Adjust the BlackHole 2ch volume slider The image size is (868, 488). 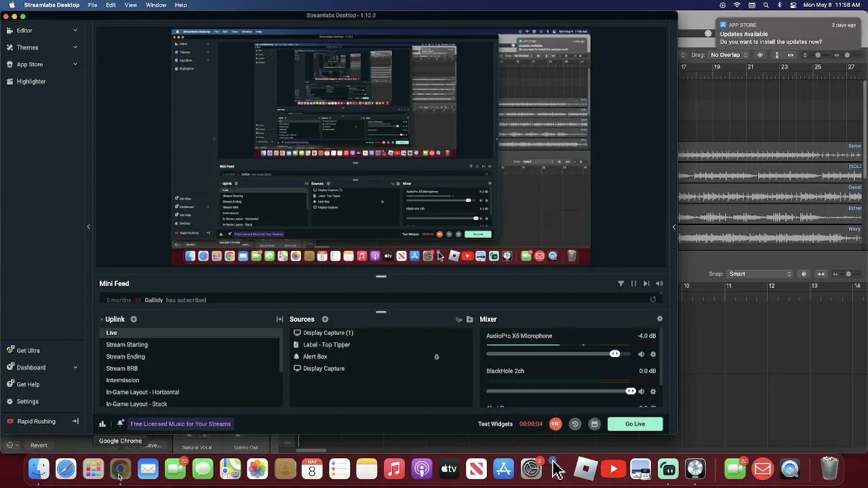[560, 391]
